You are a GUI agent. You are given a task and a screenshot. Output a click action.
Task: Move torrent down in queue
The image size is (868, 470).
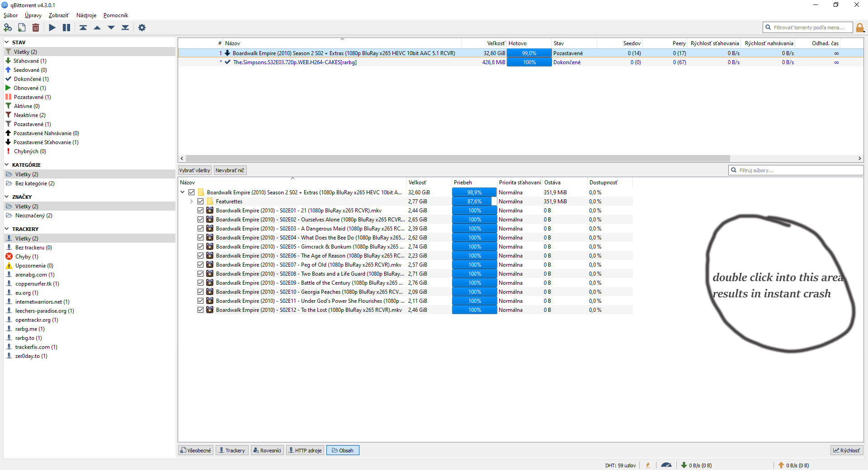coord(111,28)
